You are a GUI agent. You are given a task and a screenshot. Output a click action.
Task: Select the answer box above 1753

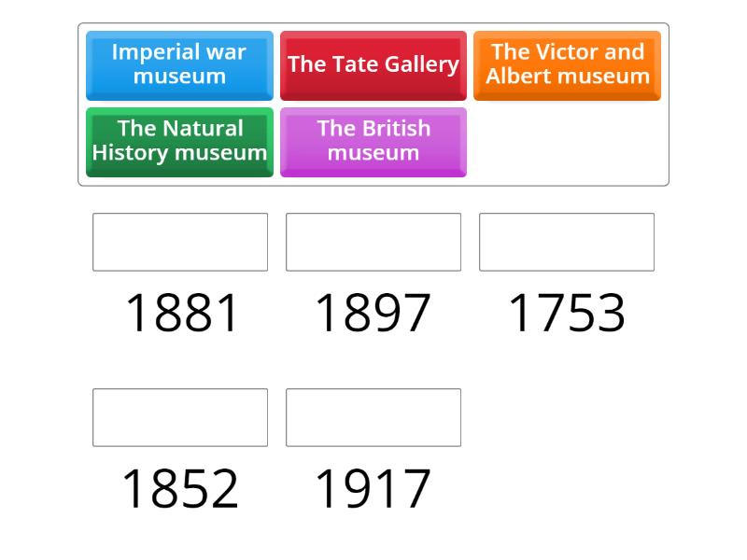[567, 242]
